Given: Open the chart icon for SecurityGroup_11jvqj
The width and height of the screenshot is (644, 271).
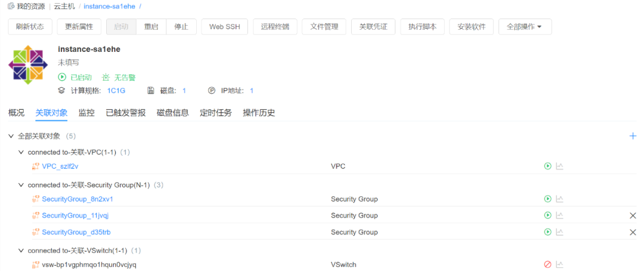Looking at the screenshot, I should (x=559, y=215).
